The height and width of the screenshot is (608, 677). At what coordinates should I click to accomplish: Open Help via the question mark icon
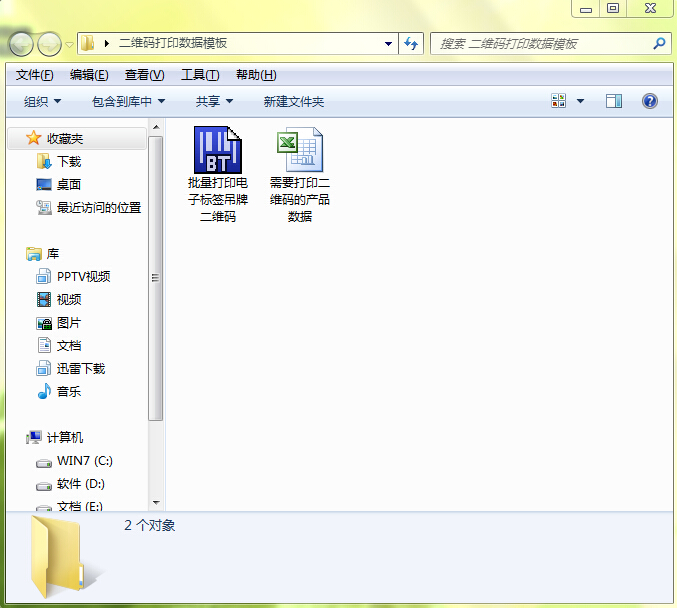649,101
